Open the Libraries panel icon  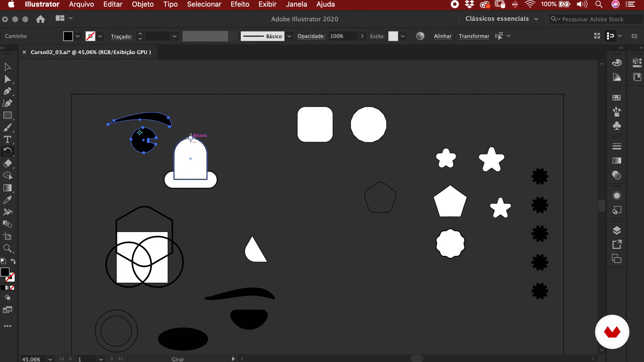(x=637, y=77)
